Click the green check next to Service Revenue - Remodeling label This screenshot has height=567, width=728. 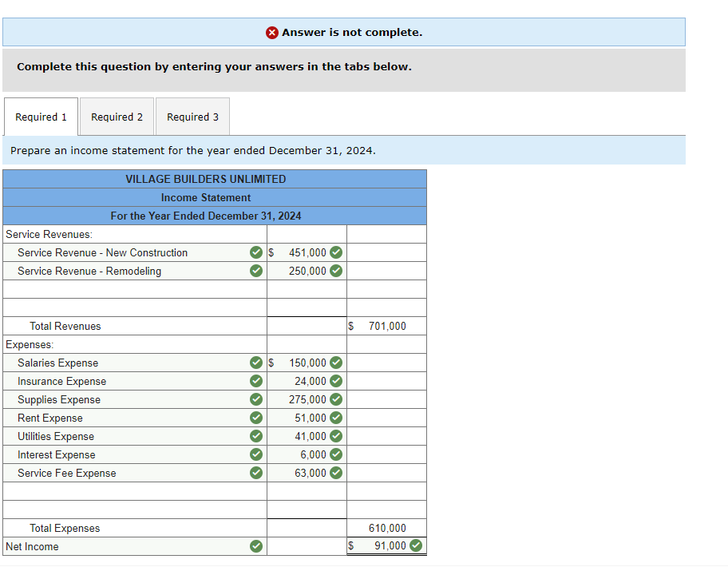[x=255, y=271]
